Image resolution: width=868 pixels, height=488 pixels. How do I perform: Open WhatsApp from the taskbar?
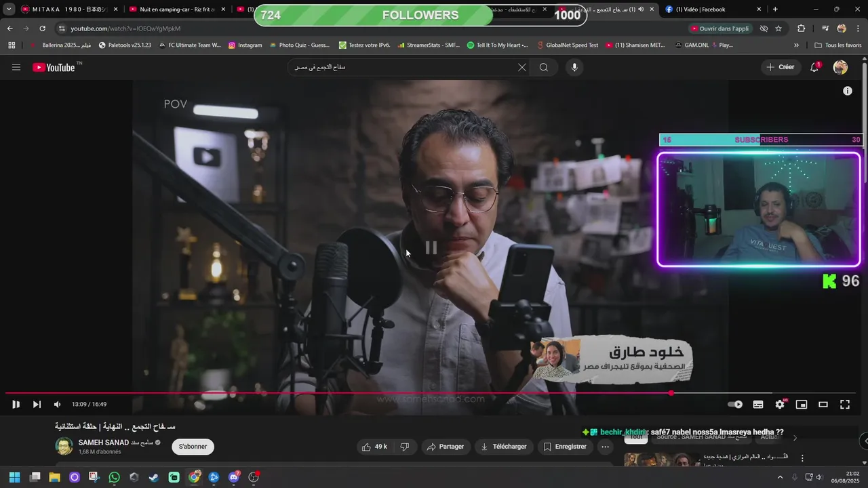[114, 477]
